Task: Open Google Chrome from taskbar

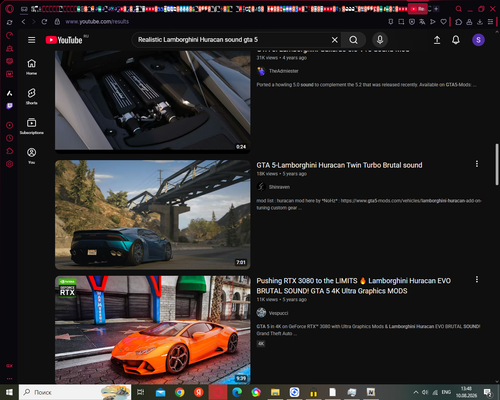Action: tap(180, 392)
